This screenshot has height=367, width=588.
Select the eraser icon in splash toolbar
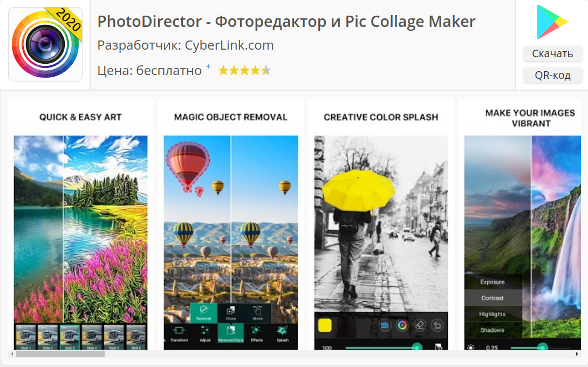420,325
